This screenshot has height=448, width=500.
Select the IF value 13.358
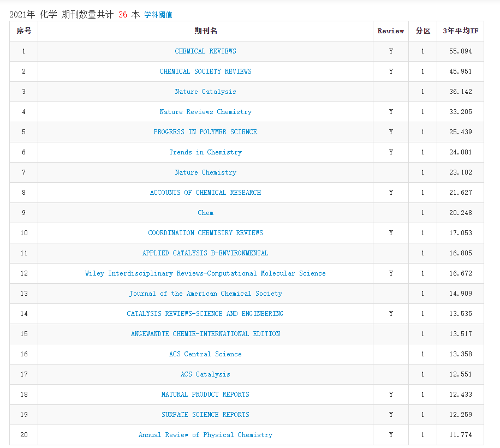point(461,354)
